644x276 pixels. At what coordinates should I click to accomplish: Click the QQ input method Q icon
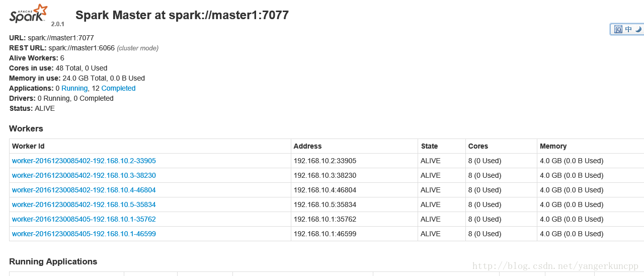[x=618, y=29]
